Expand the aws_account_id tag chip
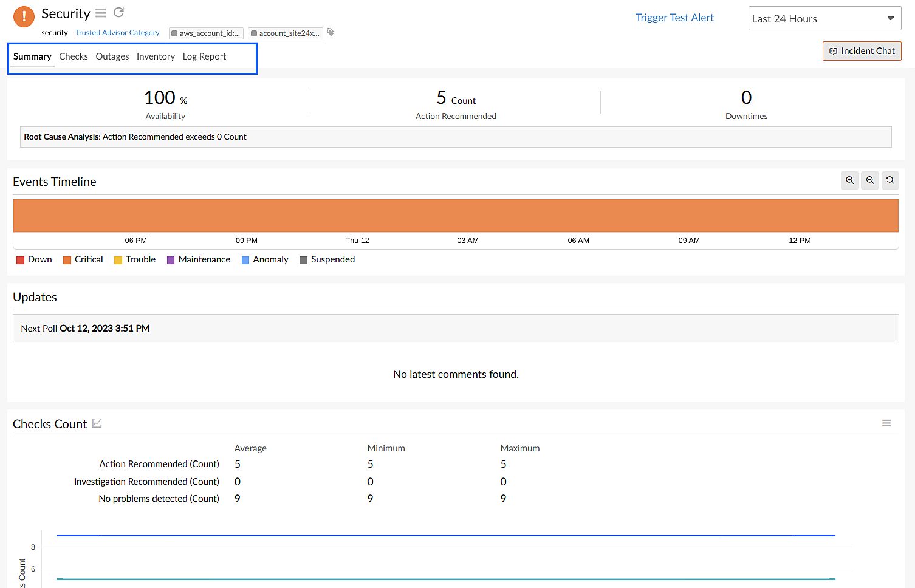Screen dimensions: 915x588 [x=206, y=33]
